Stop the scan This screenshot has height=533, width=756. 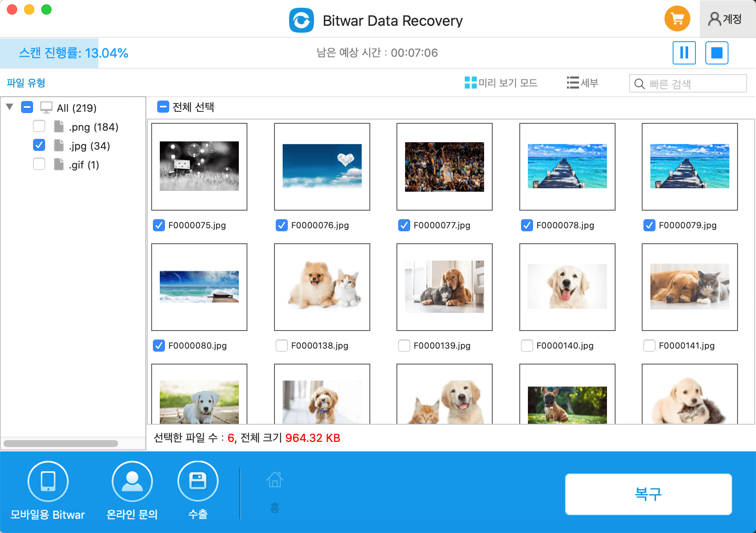click(716, 53)
